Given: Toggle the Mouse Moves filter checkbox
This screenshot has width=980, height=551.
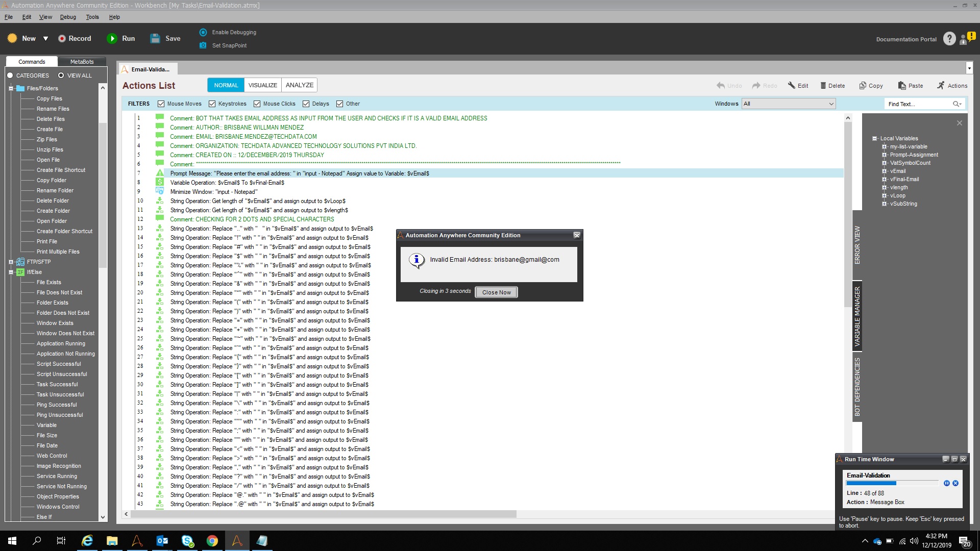Looking at the screenshot, I should (x=161, y=104).
